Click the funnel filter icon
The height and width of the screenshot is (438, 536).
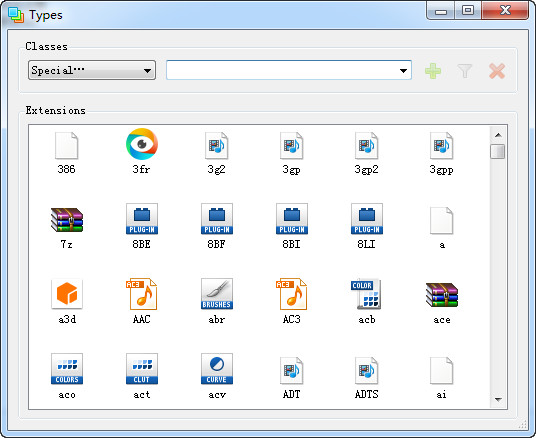point(465,71)
